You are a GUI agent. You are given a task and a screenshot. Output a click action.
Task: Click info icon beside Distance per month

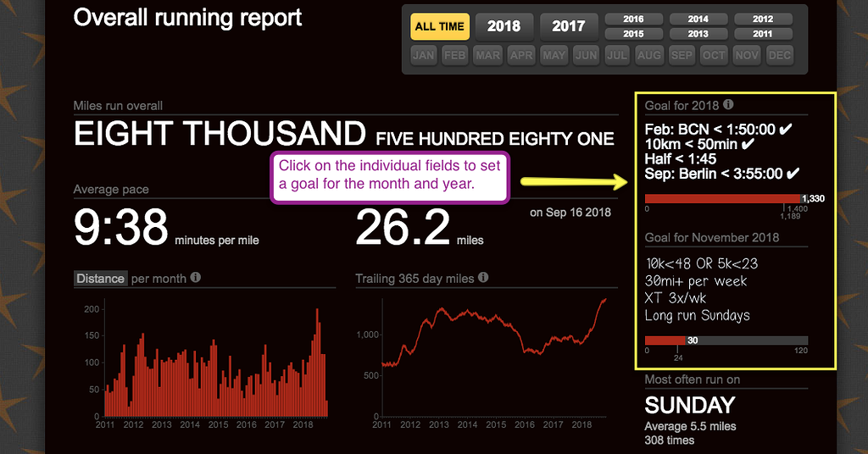[196, 278]
